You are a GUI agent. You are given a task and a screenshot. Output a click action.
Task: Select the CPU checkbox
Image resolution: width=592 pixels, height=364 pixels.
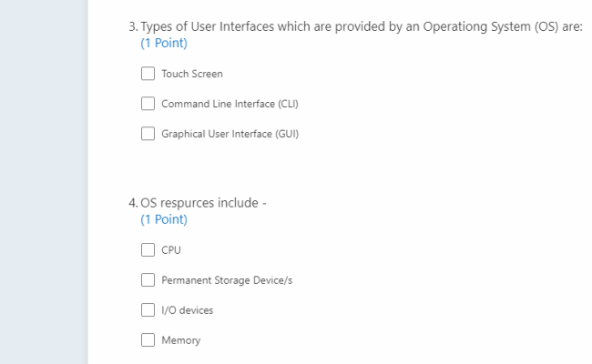[x=148, y=249]
